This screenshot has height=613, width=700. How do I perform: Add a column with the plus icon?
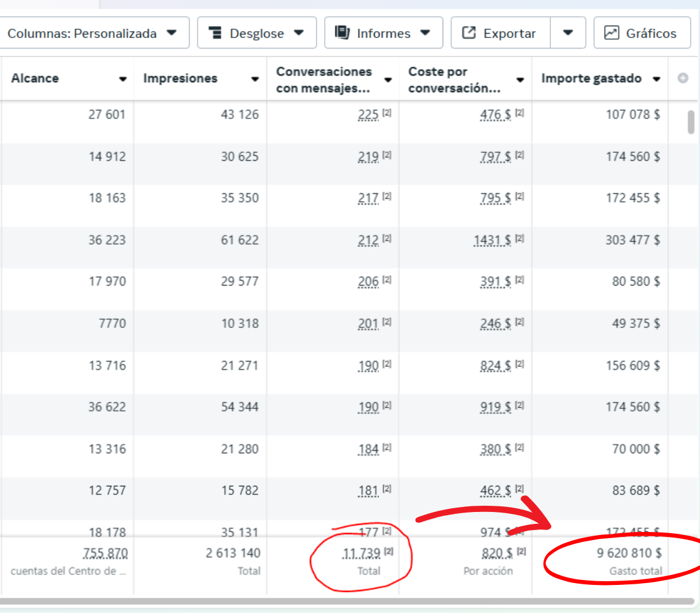(x=683, y=78)
